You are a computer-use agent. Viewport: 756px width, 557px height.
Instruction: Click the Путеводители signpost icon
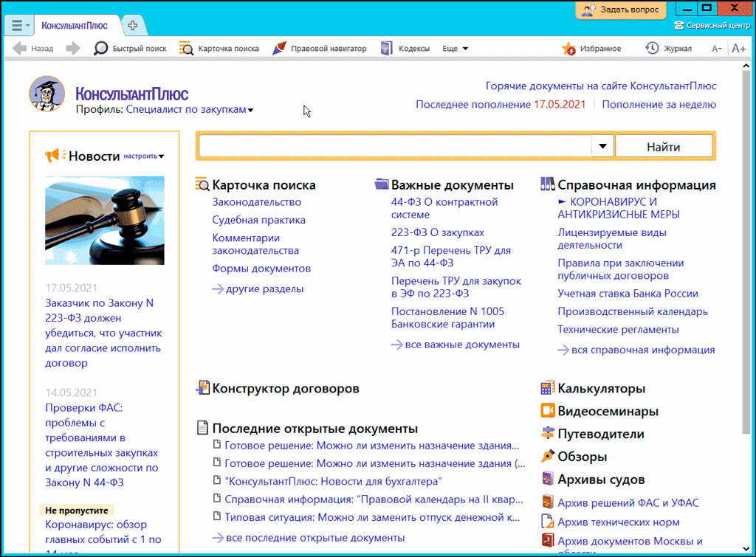click(548, 433)
